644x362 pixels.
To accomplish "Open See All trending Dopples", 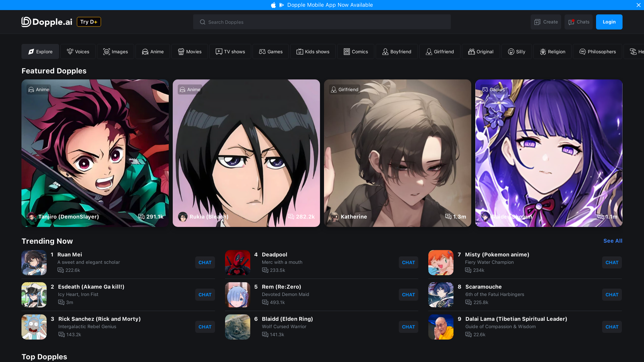I will 613,241.
